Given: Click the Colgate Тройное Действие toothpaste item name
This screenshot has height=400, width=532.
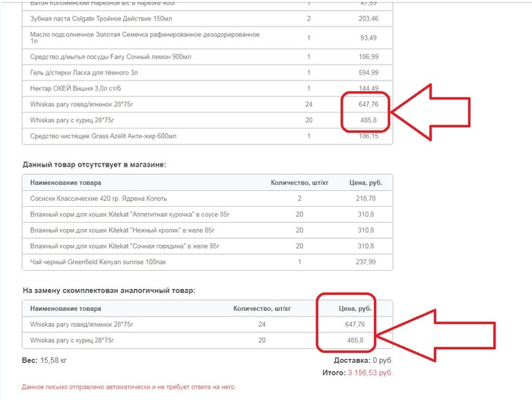Looking at the screenshot, I should tap(101, 19).
